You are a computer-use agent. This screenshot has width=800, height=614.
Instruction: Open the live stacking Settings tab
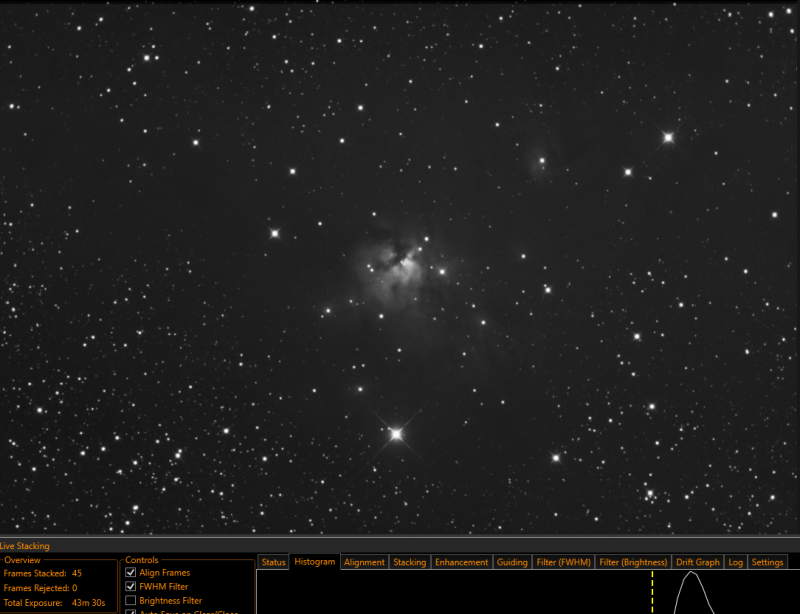pyautogui.click(x=767, y=562)
